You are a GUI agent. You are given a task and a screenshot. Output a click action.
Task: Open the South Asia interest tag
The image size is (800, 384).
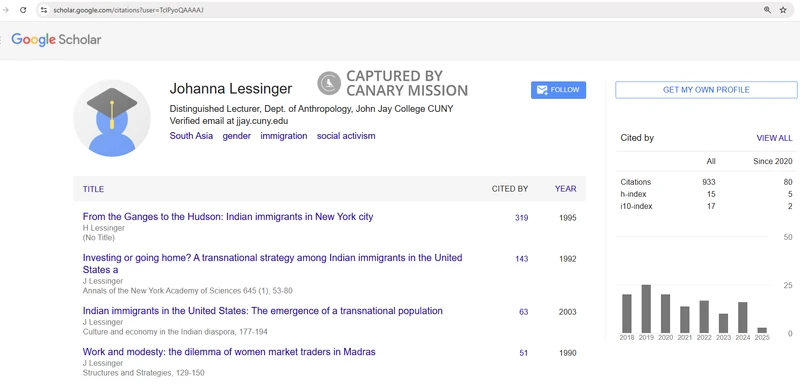(x=191, y=136)
